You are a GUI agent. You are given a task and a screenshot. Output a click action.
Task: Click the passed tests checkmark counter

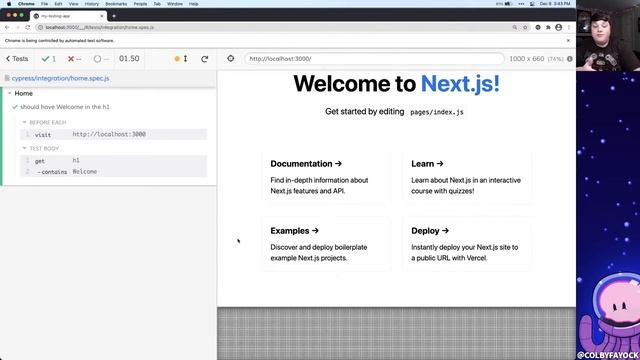click(x=49, y=59)
